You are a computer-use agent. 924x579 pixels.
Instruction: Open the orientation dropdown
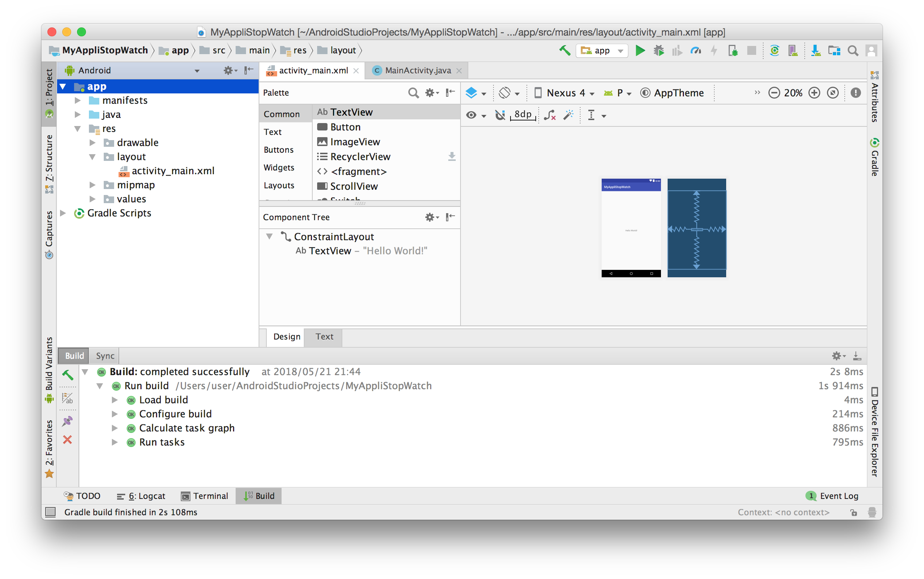pos(509,93)
